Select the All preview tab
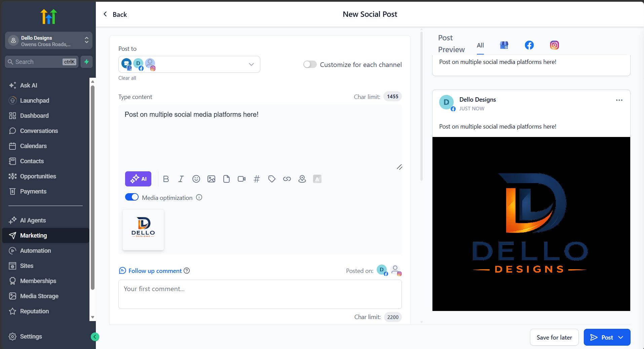This screenshot has height=349, width=644. (x=480, y=45)
